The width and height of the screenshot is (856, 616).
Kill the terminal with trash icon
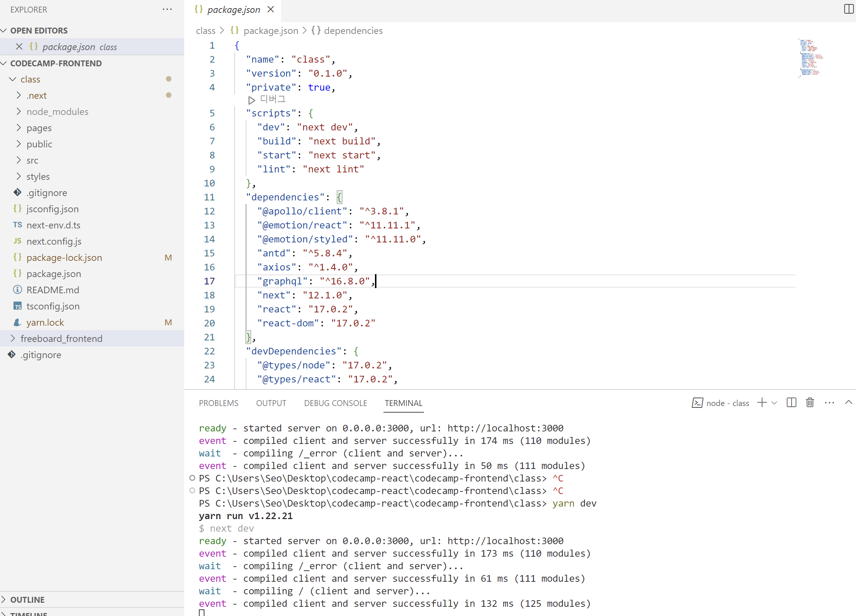[x=810, y=402]
